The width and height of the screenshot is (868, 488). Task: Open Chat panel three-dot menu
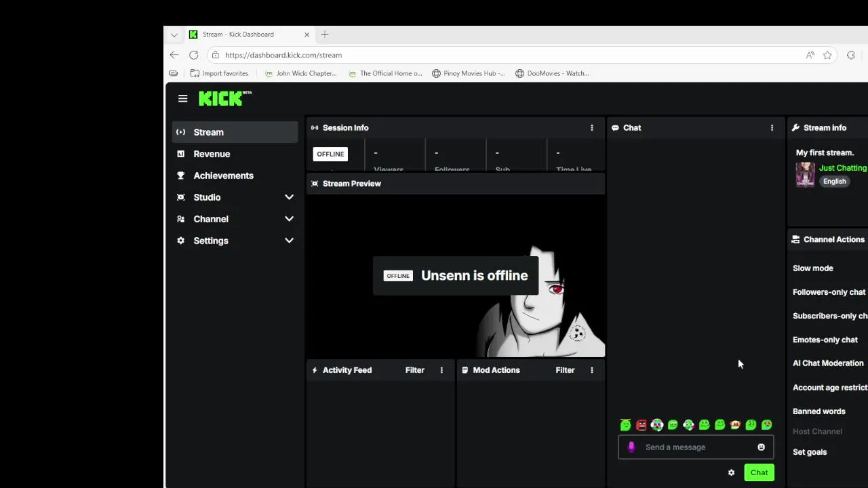[x=772, y=127]
